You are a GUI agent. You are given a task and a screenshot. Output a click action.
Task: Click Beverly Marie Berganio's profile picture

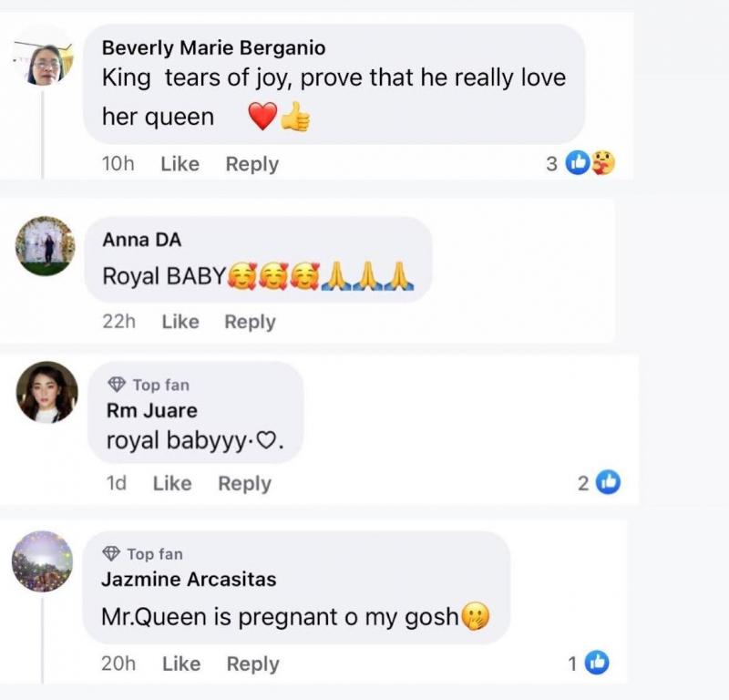pyautogui.click(x=43, y=63)
